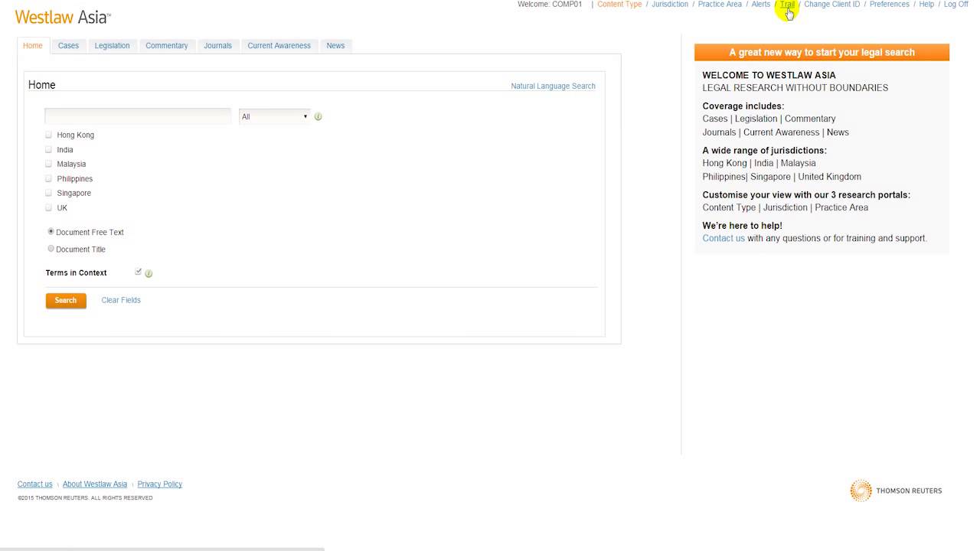Switch to the Home tab

coord(33,46)
